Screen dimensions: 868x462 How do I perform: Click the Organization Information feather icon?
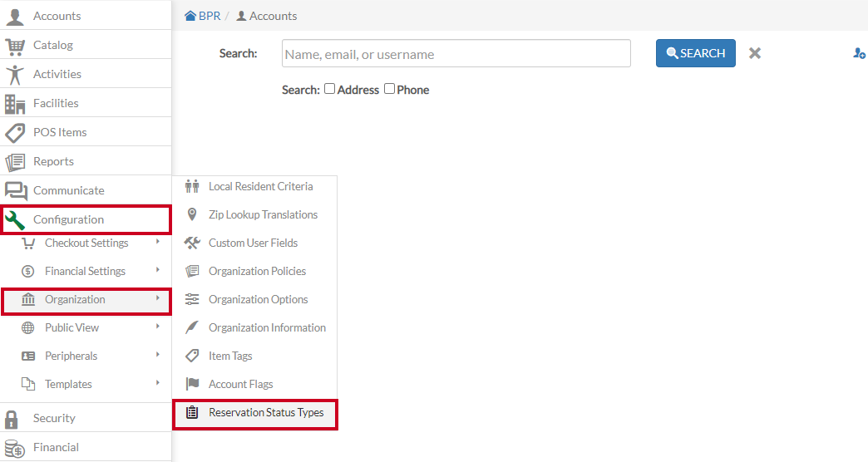(191, 327)
